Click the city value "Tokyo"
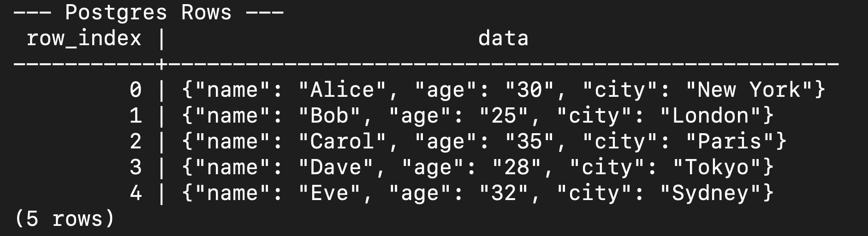This screenshot has width=868, height=236. (717, 167)
